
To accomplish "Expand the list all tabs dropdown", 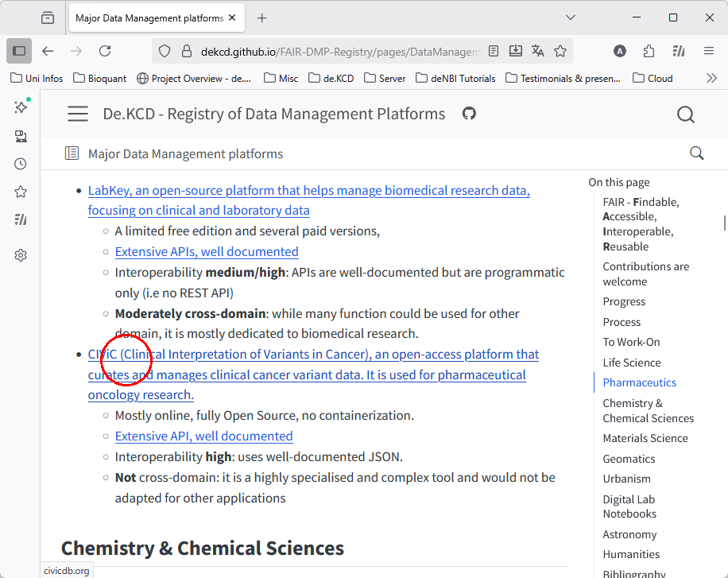I will pyautogui.click(x=570, y=17).
